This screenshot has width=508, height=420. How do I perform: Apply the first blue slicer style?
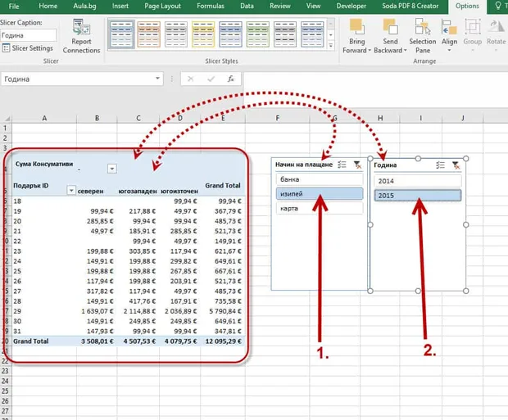tap(121, 34)
